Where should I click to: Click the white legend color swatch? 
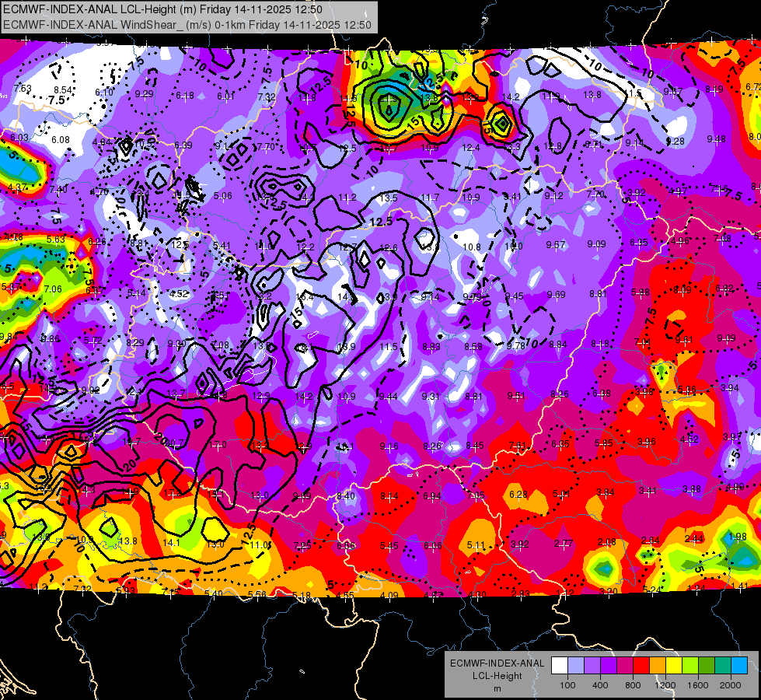click(560, 666)
